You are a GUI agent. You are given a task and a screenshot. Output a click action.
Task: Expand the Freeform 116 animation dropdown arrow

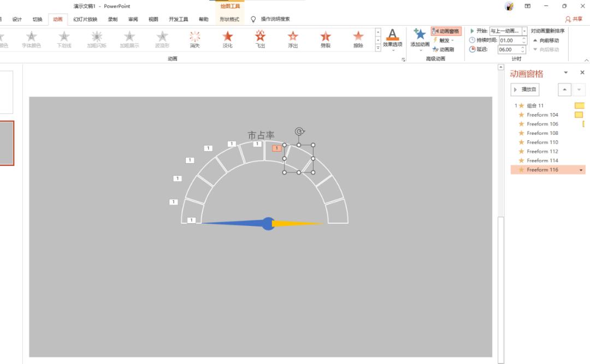tap(581, 170)
